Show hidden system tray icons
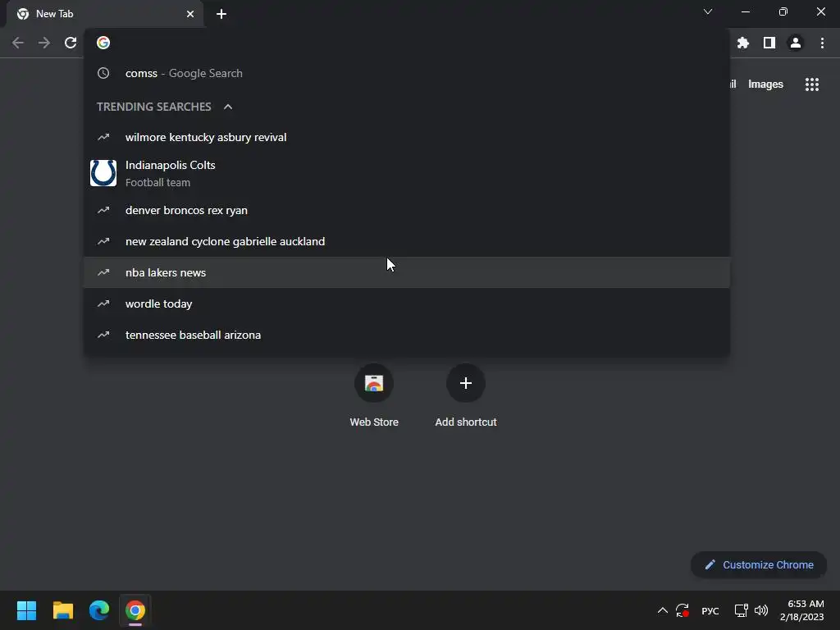Screen dimensions: 840x630 pyautogui.click(x=663, y=610)
